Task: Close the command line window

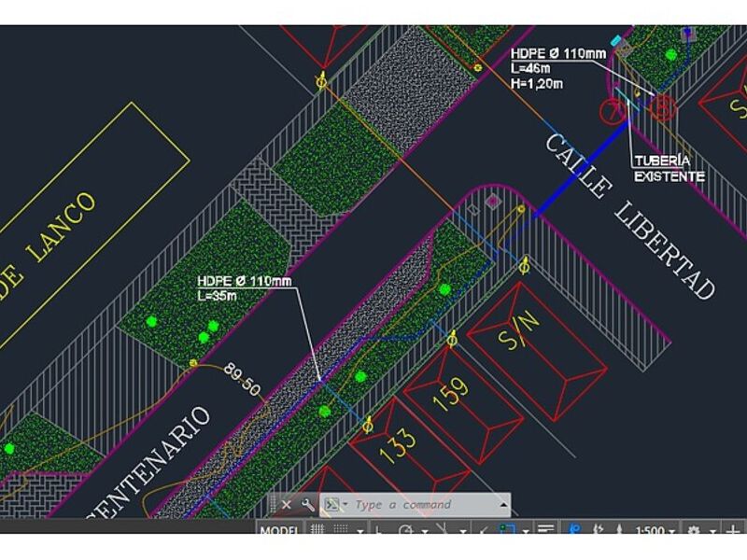Action: click(x=287, y=505)
